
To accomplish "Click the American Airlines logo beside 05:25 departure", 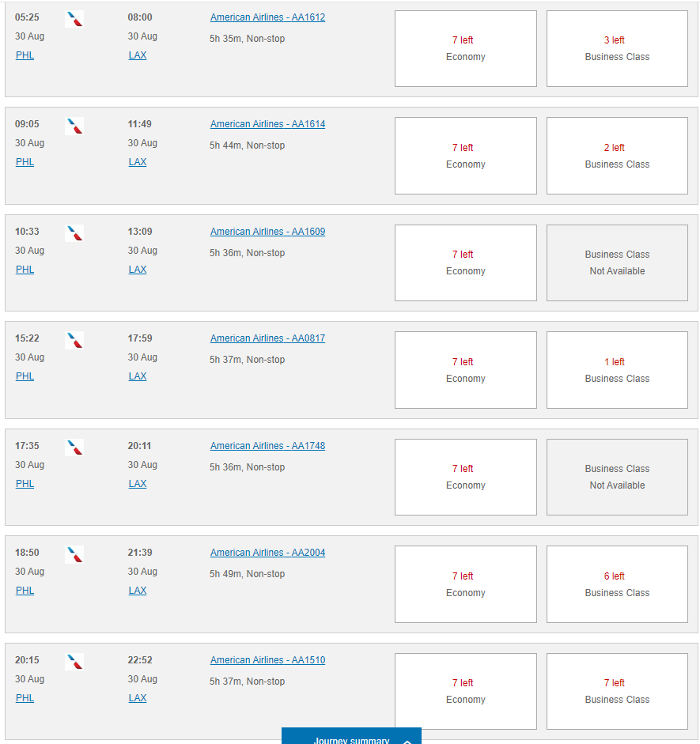I will coord(74,19).
